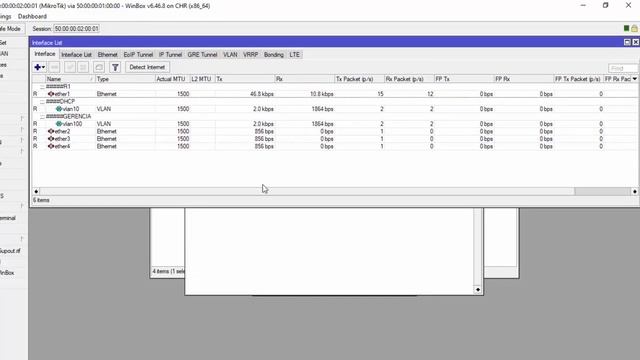
Task: Click the Rx Packet (p/s) column header
Action: [x=409, y=79]
